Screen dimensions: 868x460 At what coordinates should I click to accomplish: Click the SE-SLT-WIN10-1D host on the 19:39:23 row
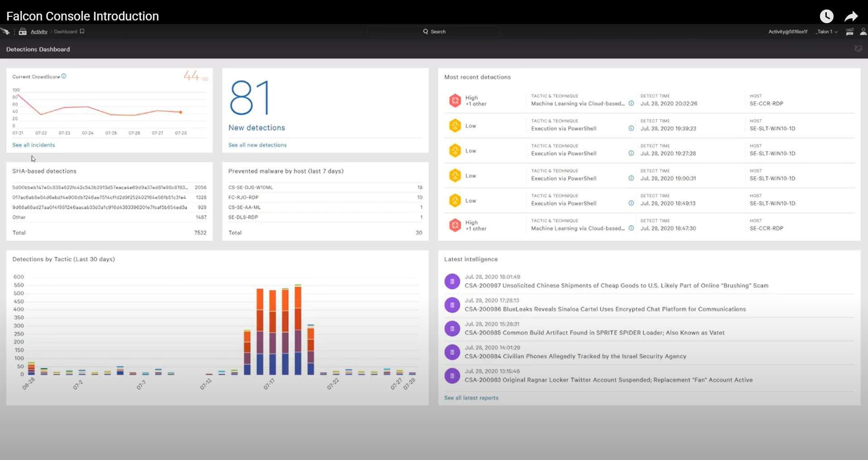click(x=772, y=128)
